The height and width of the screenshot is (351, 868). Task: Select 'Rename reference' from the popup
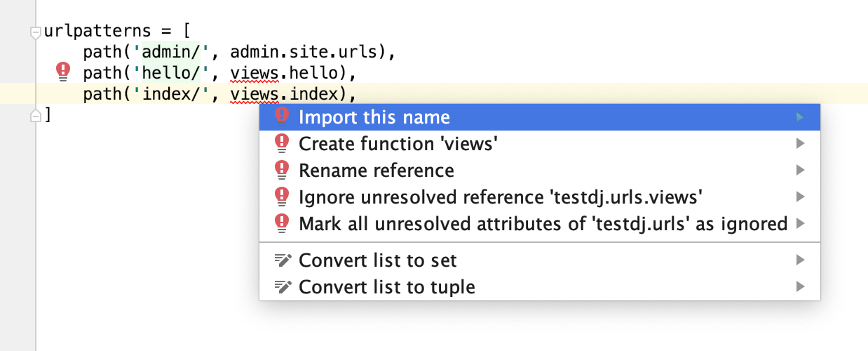coord(377,171)
